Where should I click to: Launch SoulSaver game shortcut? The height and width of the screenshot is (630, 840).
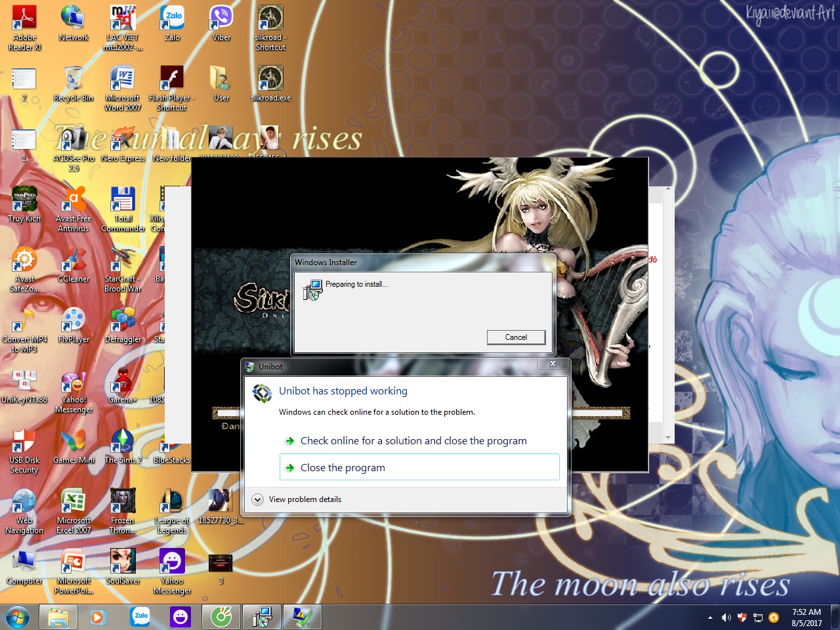coord(123,566)
